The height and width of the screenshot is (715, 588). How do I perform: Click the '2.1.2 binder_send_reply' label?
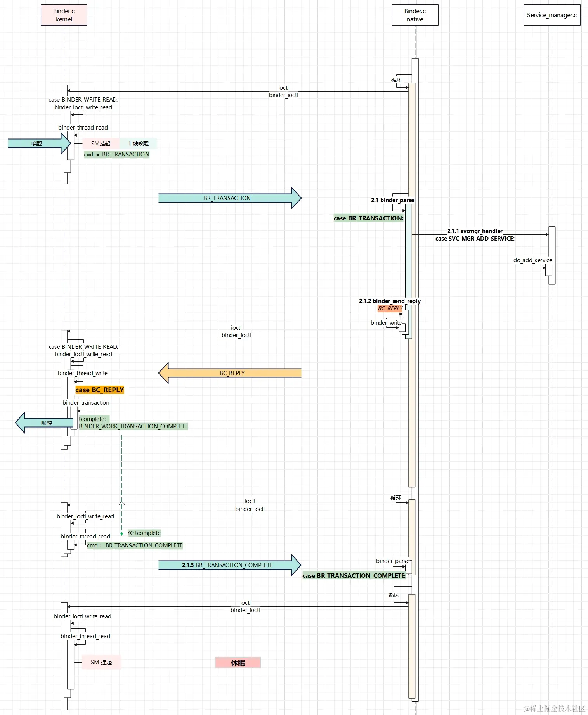[390, 301]
